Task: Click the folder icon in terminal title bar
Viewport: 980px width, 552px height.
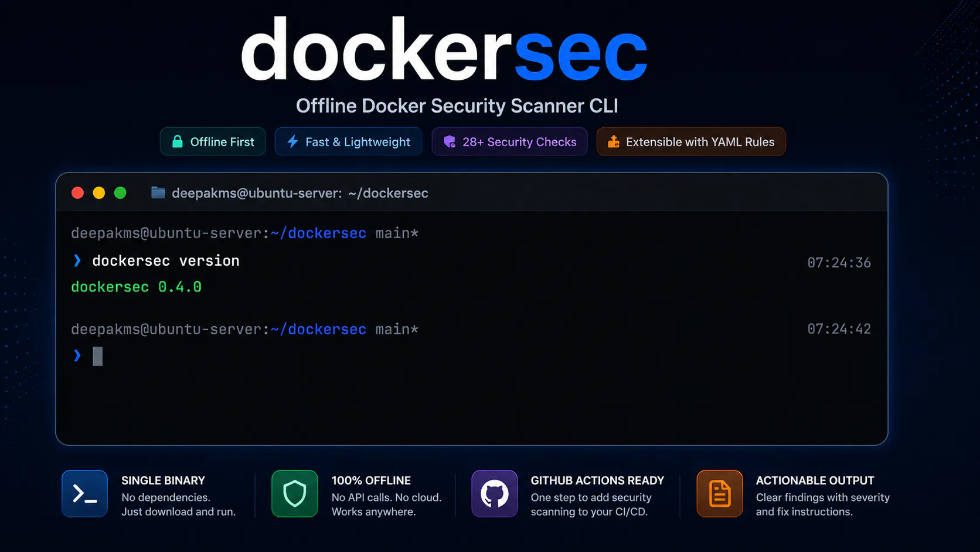Action: [x=158, y=192]
